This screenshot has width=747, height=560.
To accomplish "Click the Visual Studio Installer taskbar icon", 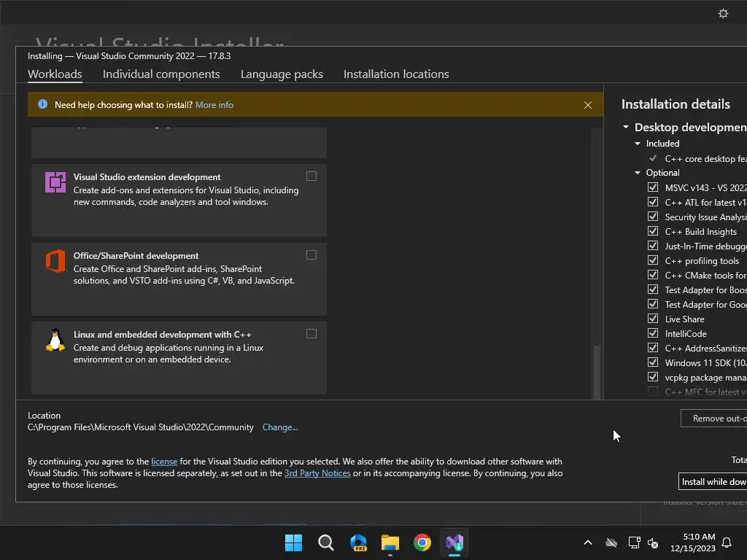I will [454, 542].
